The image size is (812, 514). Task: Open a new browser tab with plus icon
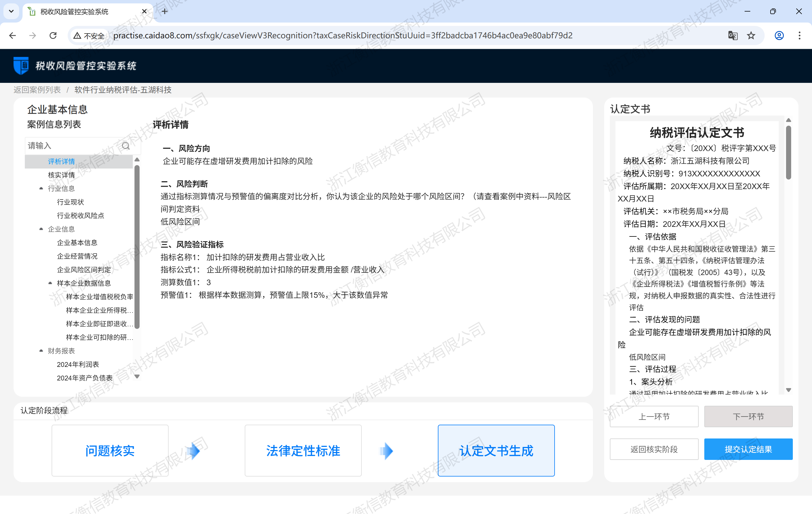165,12
